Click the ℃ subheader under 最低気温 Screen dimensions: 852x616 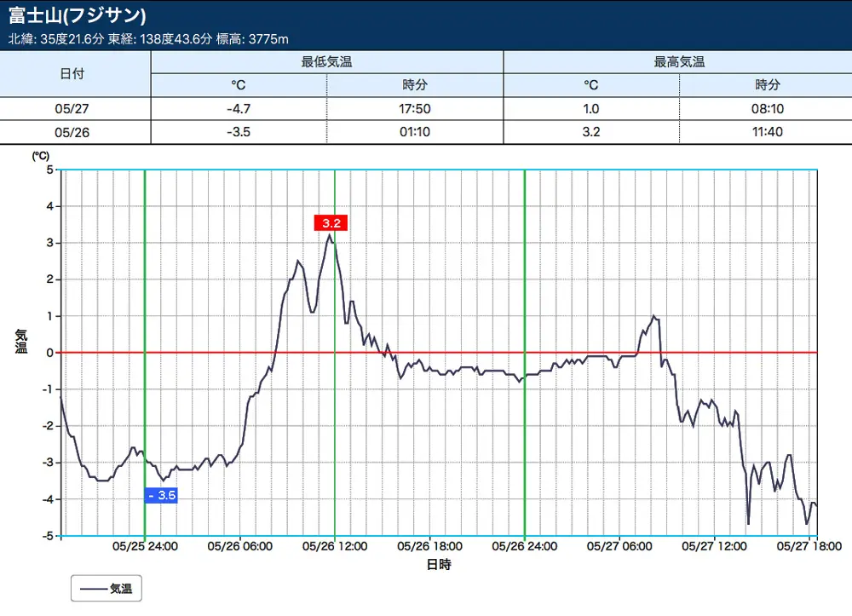(239, 85)
